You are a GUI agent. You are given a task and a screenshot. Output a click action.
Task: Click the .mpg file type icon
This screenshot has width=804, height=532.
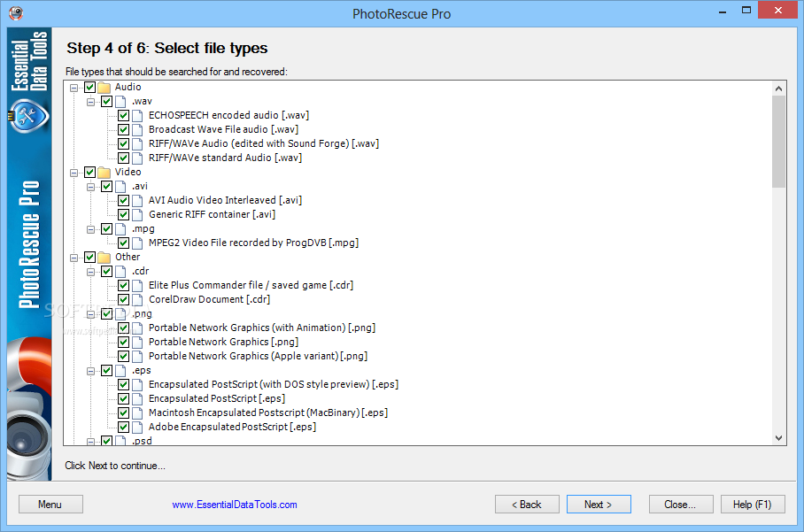pyautogui.click(x=120, y=229)
